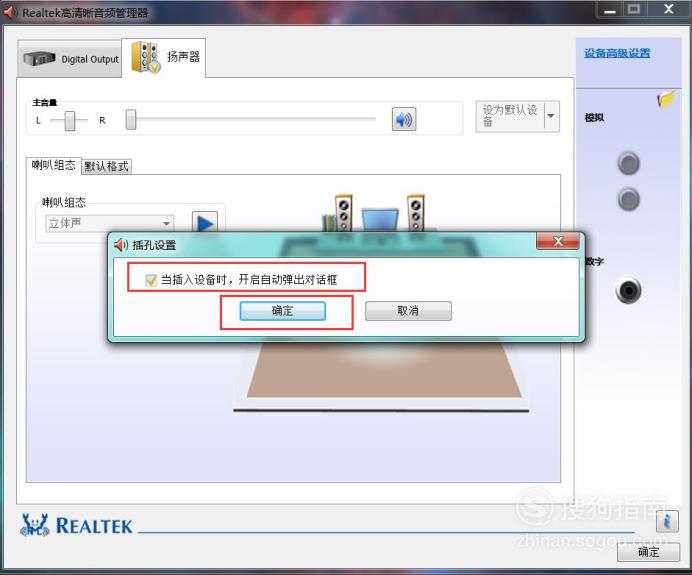Click the main window 确定 button at the bottom right
This screenshot has height=575, width=692.
tap(648, 552)
